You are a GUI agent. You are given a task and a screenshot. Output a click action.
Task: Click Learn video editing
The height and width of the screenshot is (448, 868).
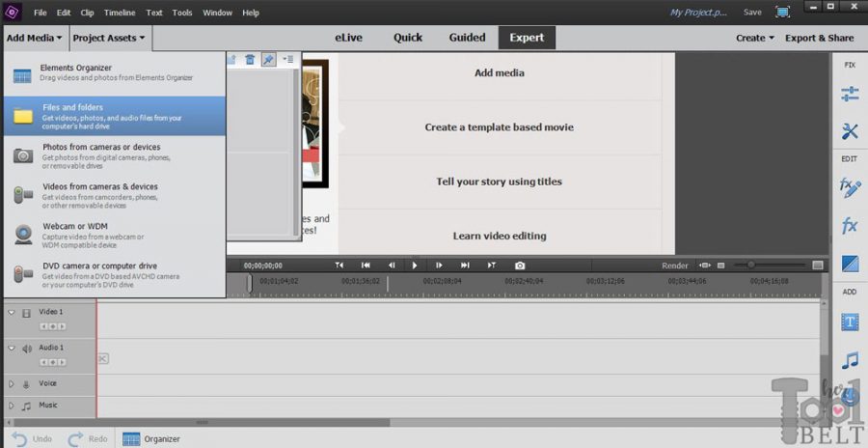pyautogui.click(x=500, y=236)
